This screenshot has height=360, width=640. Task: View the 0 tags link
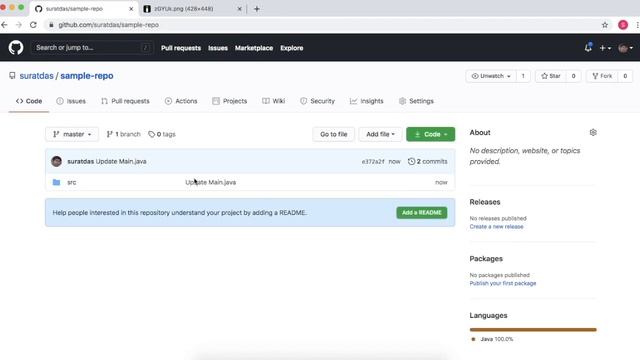click(x=162, y=134)
